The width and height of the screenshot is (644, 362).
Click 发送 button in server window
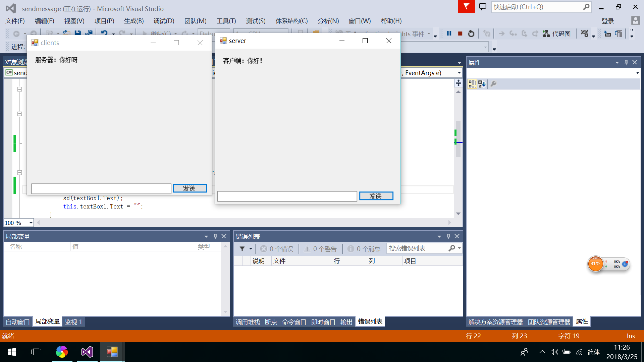click(x=376, y=196)
